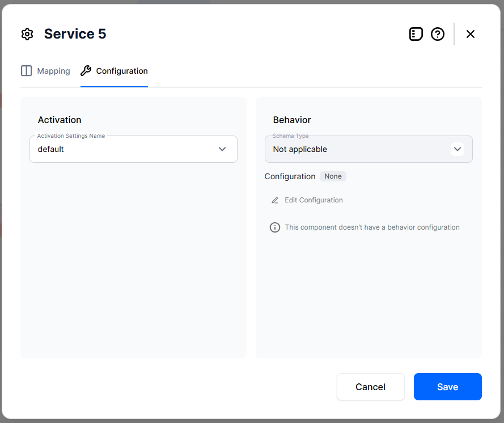504x423 pixels.
Task: Click the Cancel button
Action: (x=371, y=387)
